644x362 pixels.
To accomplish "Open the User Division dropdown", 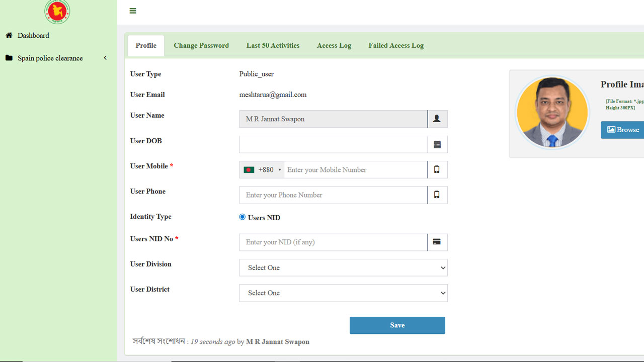I will pos(343,267).
